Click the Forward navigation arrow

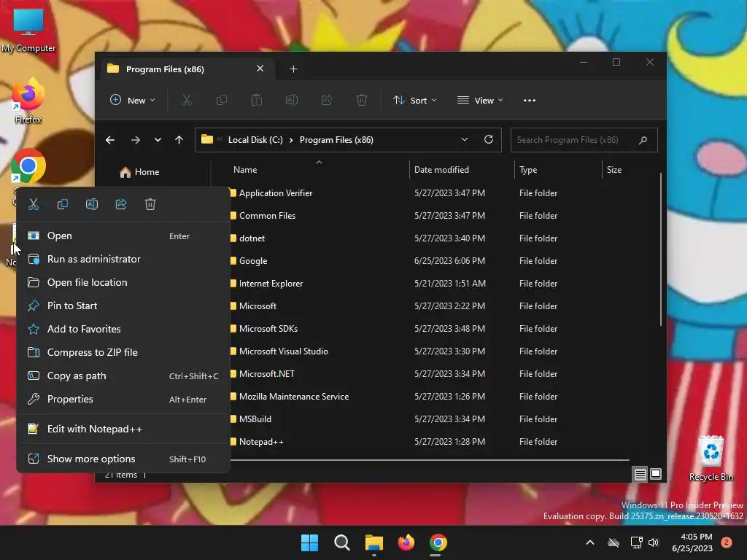pyautogui.click(x=135, y=140)
